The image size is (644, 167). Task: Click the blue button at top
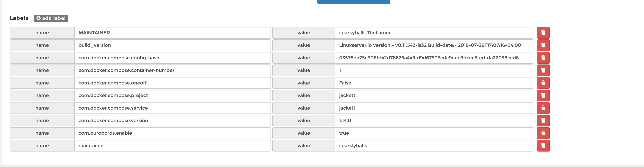pos(353,2)
